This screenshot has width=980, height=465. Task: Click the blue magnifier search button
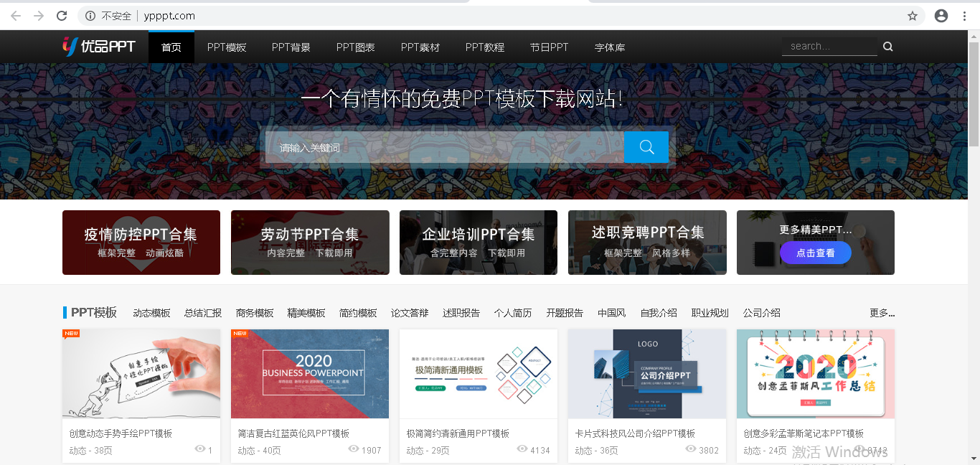[645, 146]
